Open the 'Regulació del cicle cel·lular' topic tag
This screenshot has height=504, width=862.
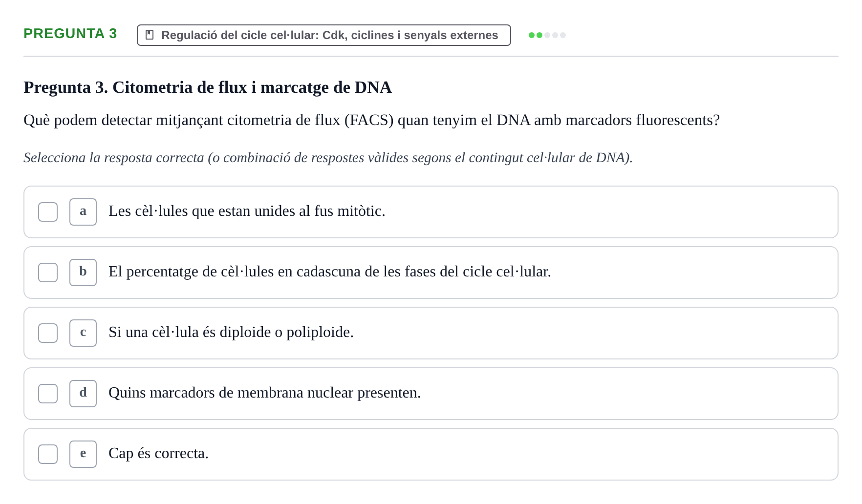point(324,35)
